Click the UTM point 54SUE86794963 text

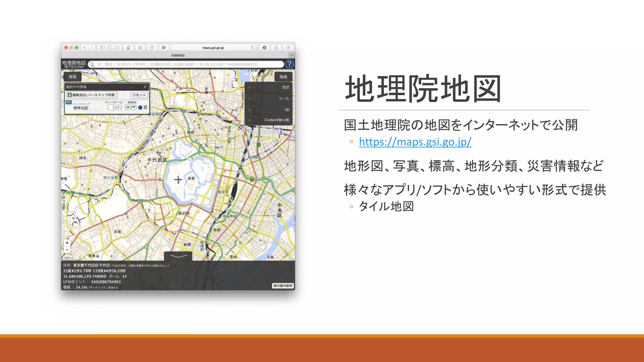coord(106,282)
